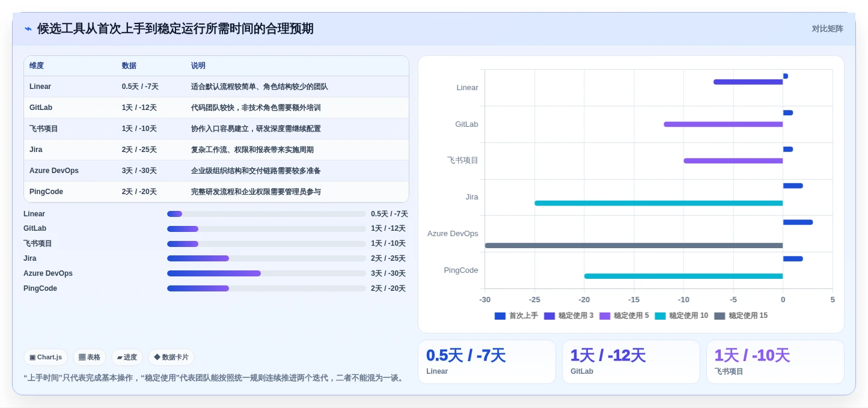Viewport: 868px width, 408px height.
Task: Click the footnote text about 上手时间
Action: 215,378
